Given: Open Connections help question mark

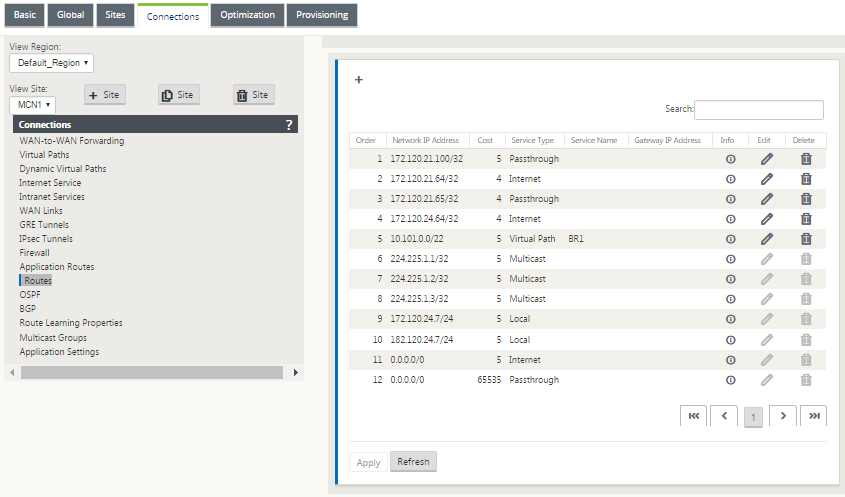Looking at the screenshot, I should [x=289, y=125].
